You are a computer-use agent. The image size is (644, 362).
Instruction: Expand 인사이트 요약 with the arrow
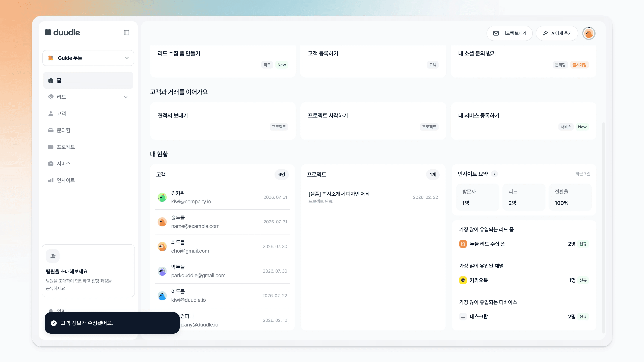tap(494, 174)
